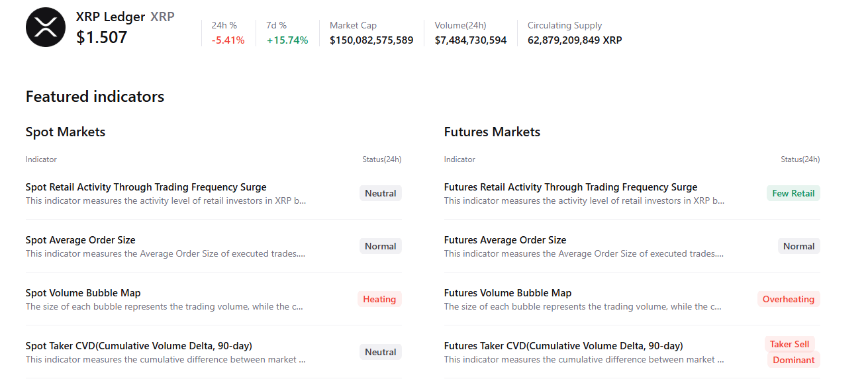Click Neutral status badge for Spot Retail Activity
This screenshot has width=868, height=385.
[x=381, y=193]
